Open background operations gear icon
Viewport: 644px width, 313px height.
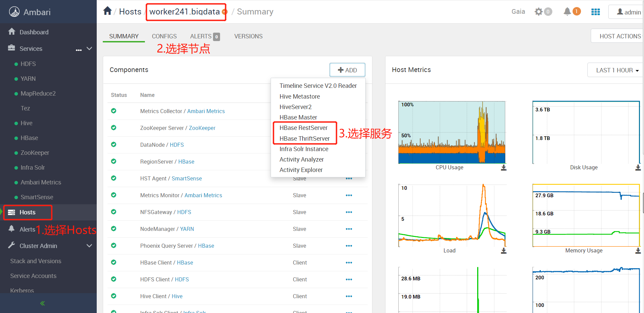pos(539,12)
